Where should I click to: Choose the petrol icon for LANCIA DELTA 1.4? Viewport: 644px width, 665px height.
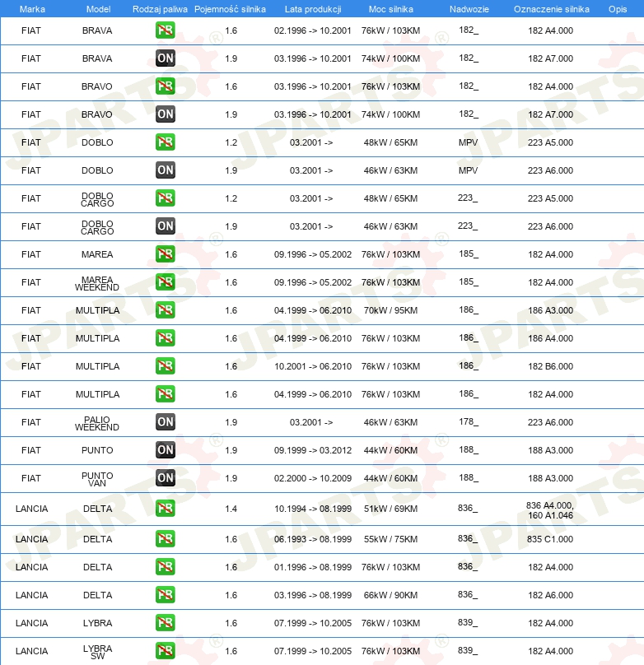165,509
